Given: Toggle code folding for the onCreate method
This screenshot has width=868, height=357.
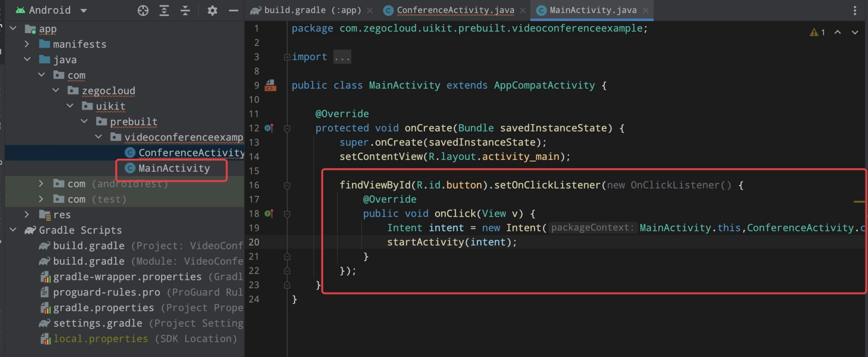Looking at the screenshot, I should pyautogui.click(x=287, y=128).
